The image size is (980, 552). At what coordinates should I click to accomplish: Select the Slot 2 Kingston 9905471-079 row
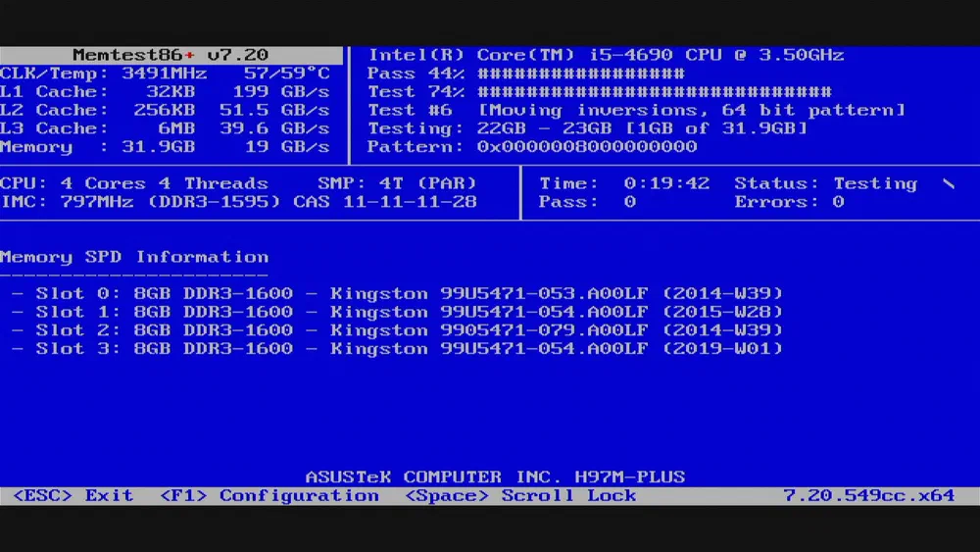[397, 330]
